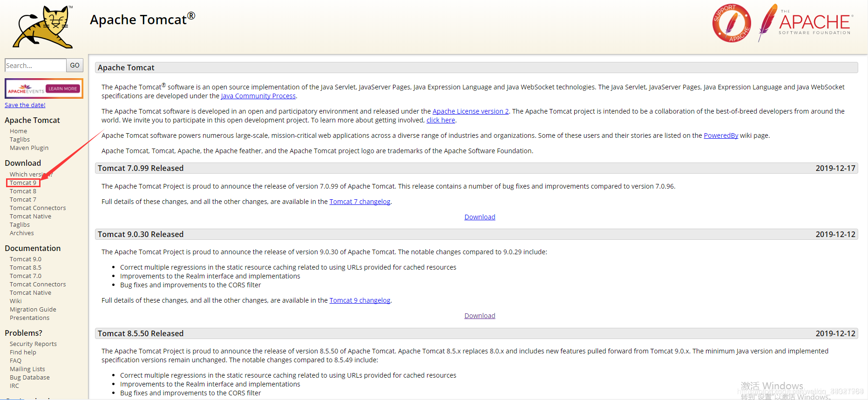This screenshot has width=868, height=400.
Task: Open the IRC link
Action: pos(14,386)
